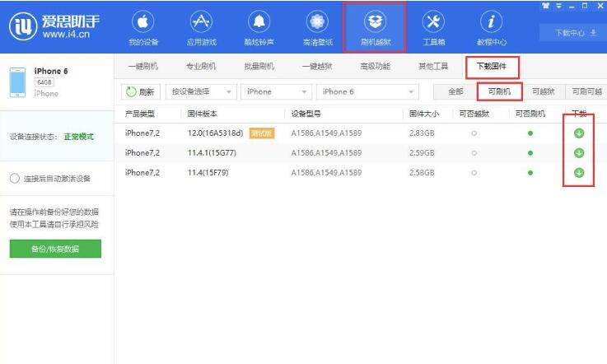Open 应用游戏 apps and games section
607x364 pixels.
[201, 28]
